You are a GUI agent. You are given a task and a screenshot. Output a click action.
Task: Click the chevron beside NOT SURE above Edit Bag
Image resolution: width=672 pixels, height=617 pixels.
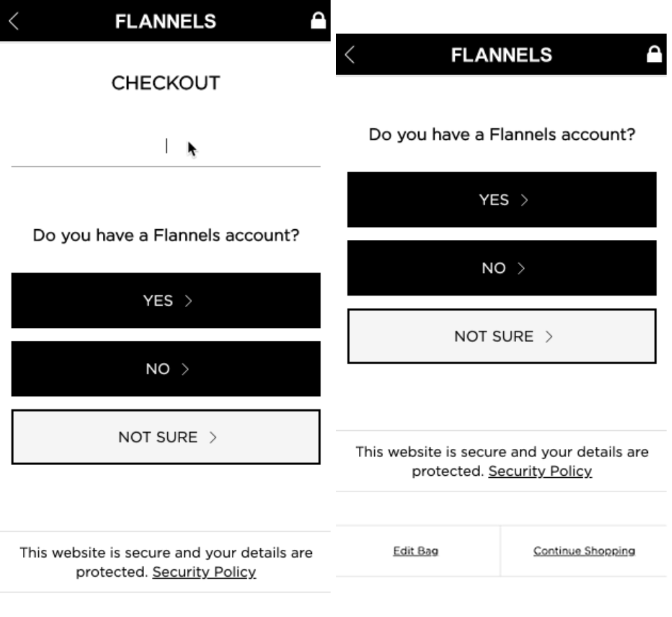[x=549, y=337]
